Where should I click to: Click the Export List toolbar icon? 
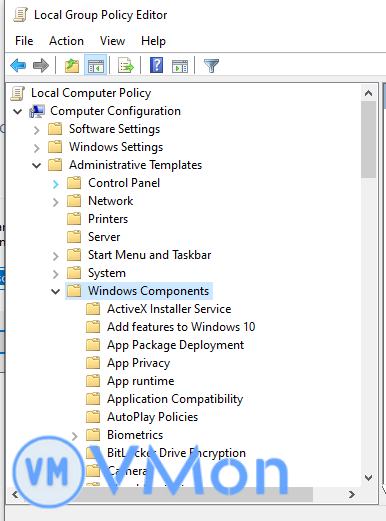tap(126, 65)
